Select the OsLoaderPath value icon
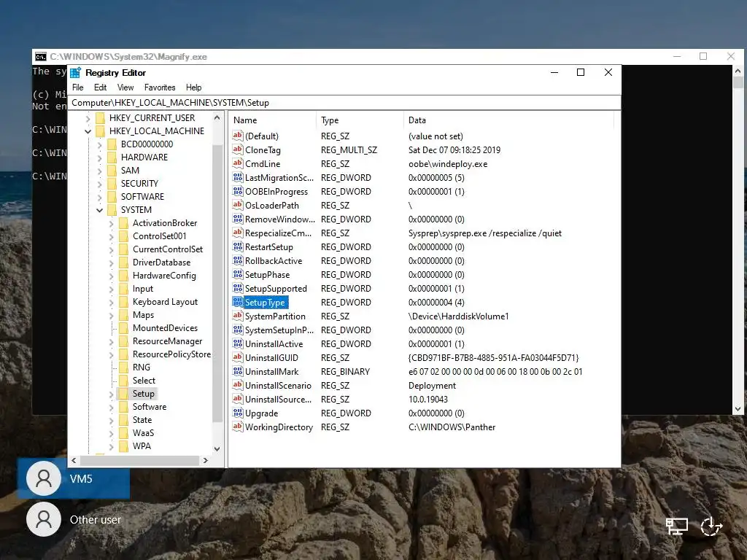This screenshot has width=747, height=560. click(237, 205)
